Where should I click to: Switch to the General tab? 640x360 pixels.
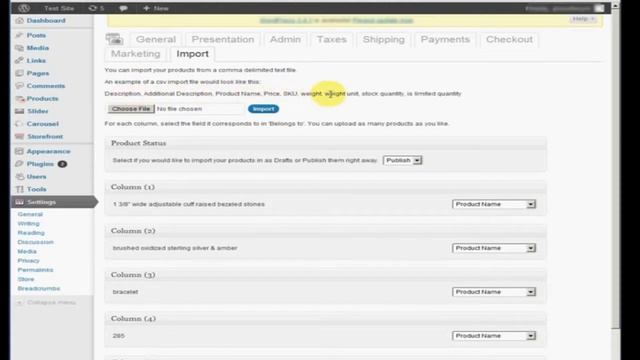tap(156, 39)
